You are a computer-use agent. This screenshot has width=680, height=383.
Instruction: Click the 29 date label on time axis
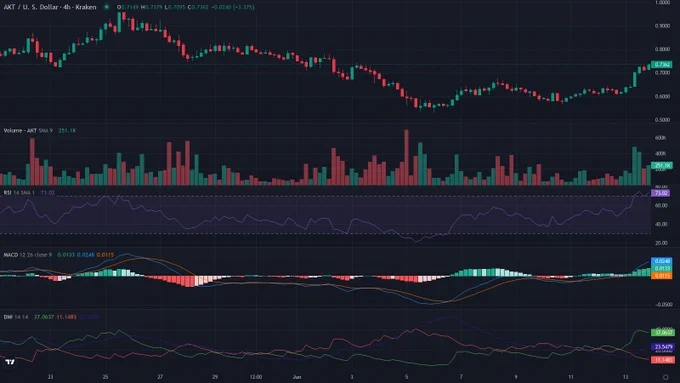[x=215, y=377]
